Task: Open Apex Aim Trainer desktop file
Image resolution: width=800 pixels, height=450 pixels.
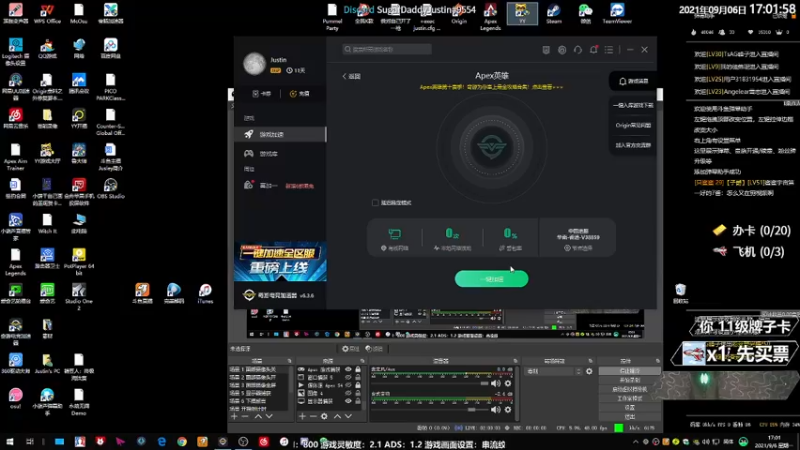Action: tap(15, 157)
